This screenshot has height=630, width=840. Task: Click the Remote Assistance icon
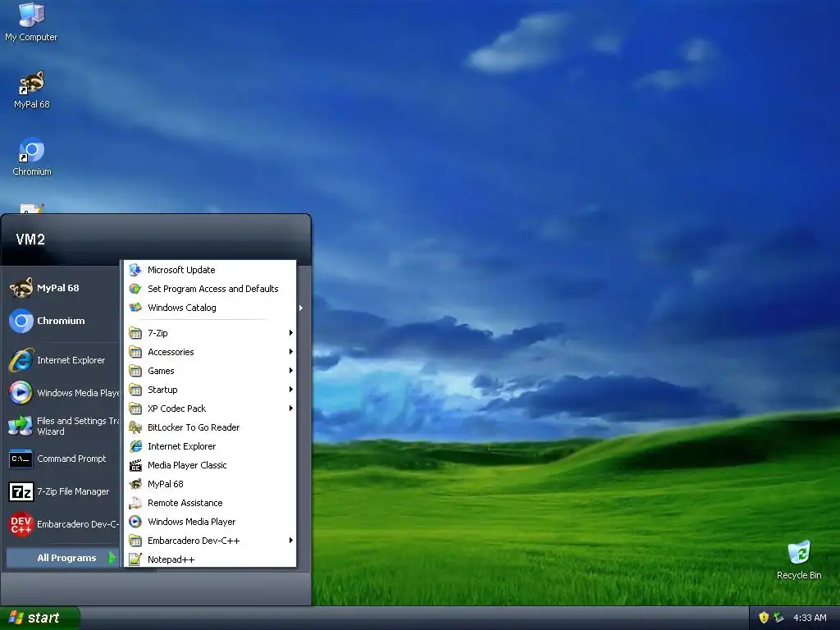point(135,503)
